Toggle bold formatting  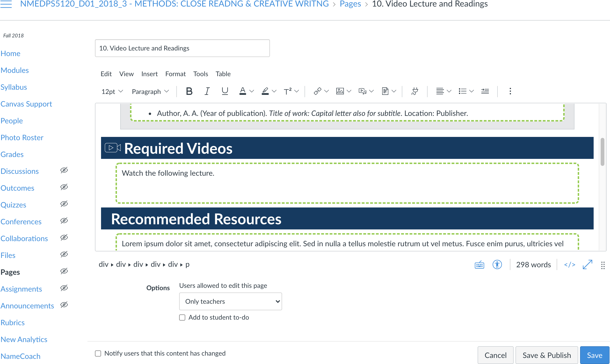point(189,91)
